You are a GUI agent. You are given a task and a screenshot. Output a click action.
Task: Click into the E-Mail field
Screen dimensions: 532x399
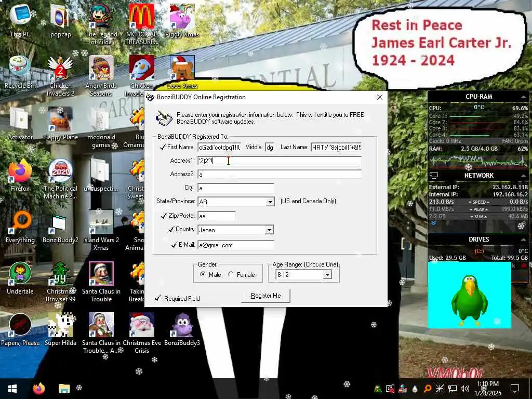pos(236,245)
